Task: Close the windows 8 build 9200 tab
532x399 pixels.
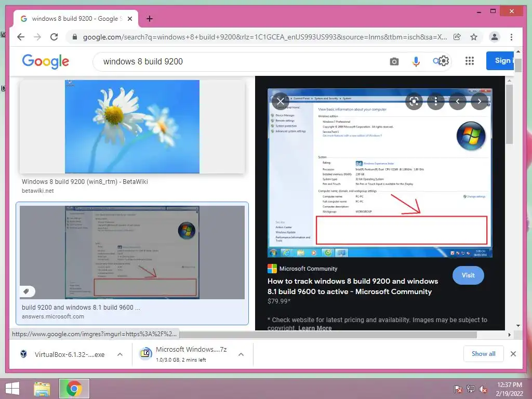Action: pos(130,19)
